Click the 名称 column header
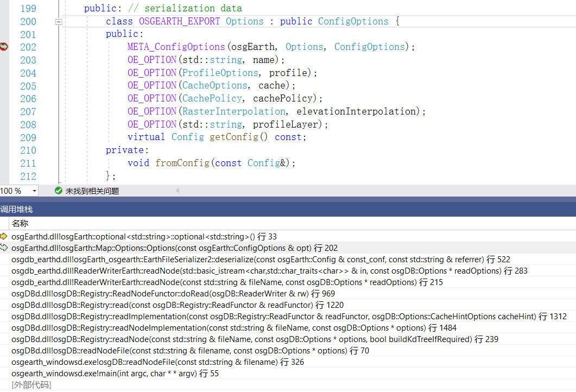 tap(20, 223)
